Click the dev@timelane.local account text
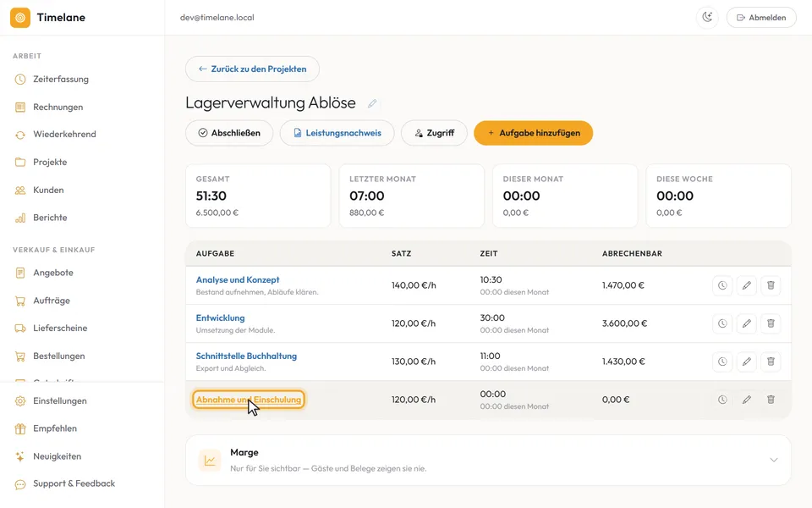This screenshot has height=508, width=812. tap(217, 18)
